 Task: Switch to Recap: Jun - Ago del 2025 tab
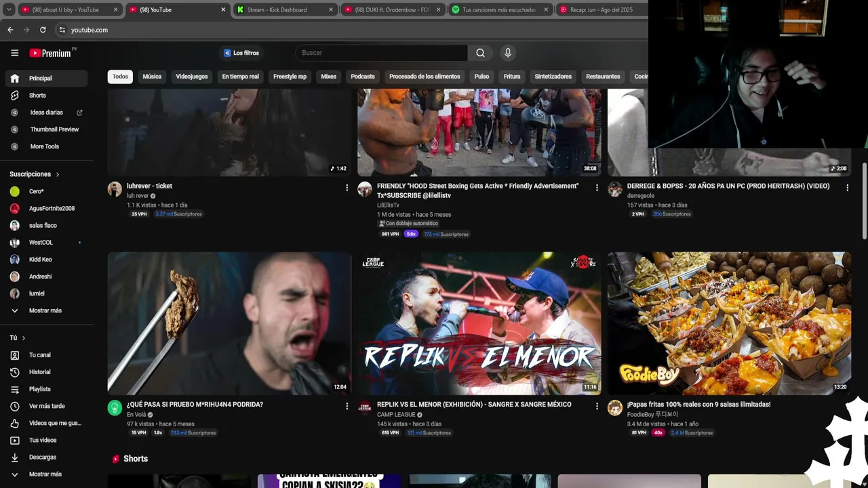pyautogui.click(x=602, y=9)
